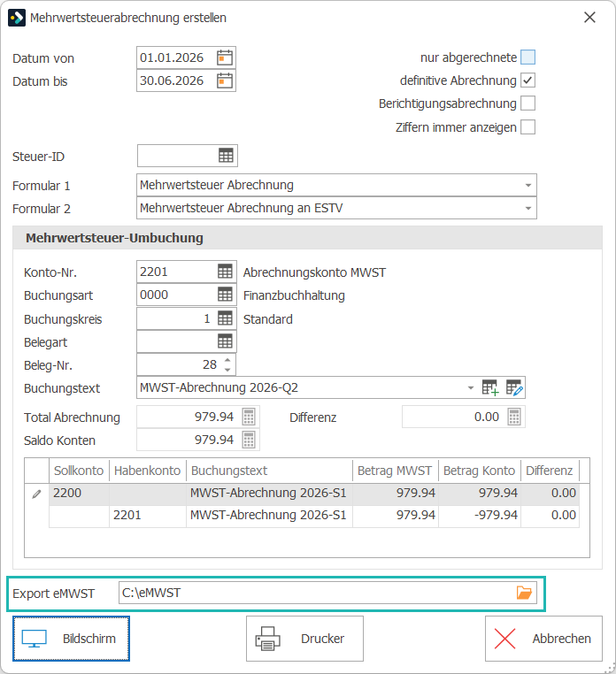Expand Formular 2 dropdown

(528, 209)
